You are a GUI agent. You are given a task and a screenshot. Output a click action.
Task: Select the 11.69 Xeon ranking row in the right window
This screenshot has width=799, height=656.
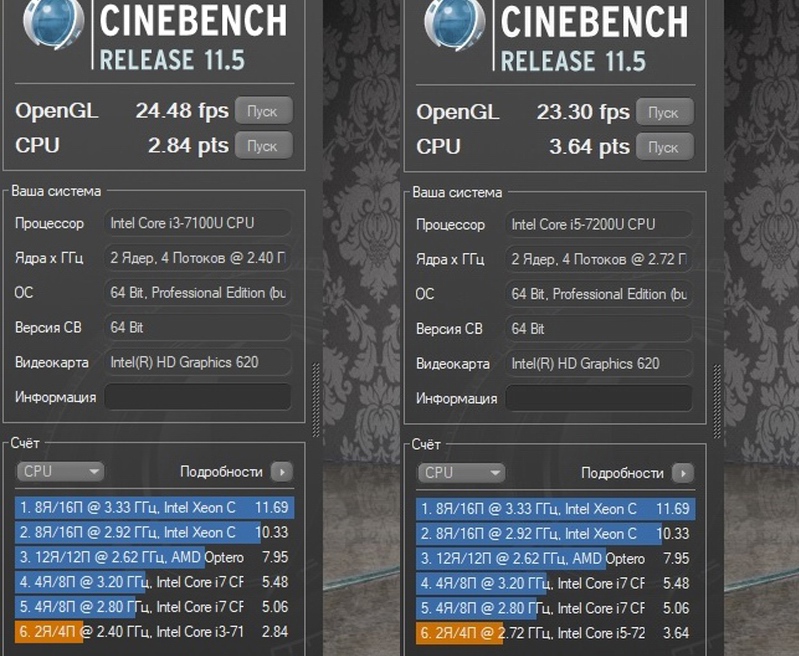(x=555, y=509)
